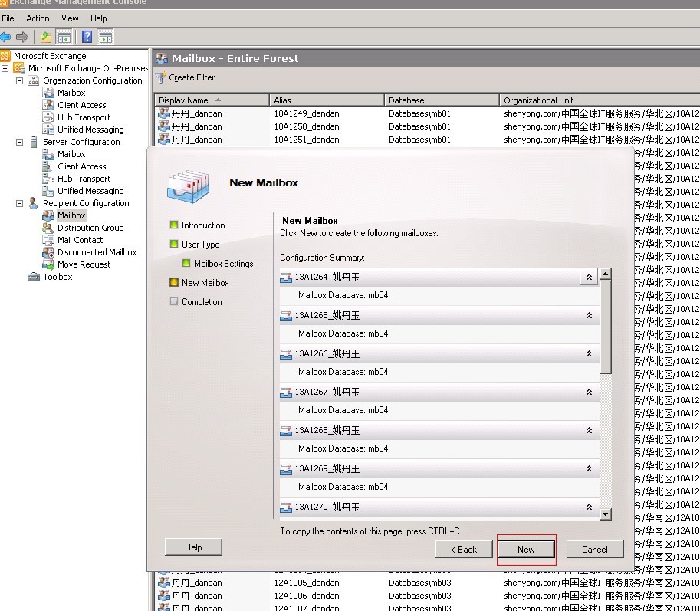Collapse the 13A1270 mailbox summary section
Screen dimensions: 700x611
(589, 508)
